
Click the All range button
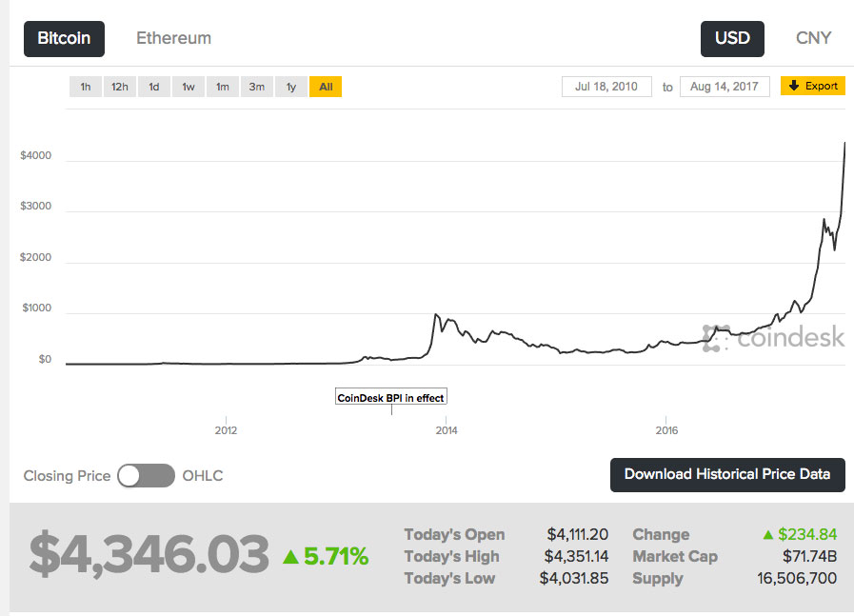pos(326,86)
